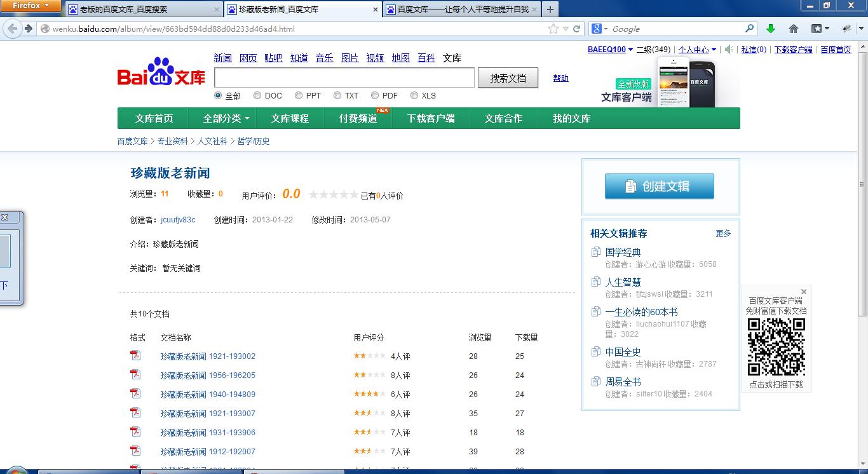The width and height of the screenshot is (868, 474).
Task: Bookmark this page with the star icon
Action: click(553, 29)
